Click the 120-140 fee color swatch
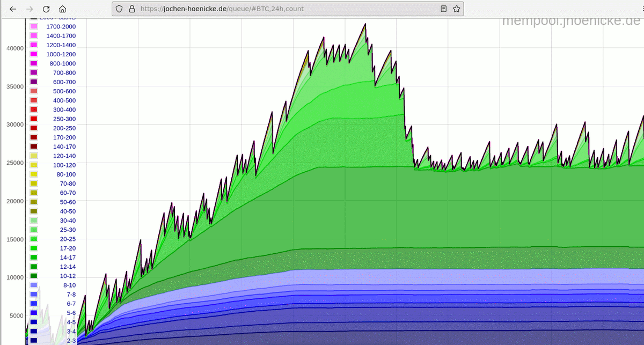 click(x=34, y=156)
